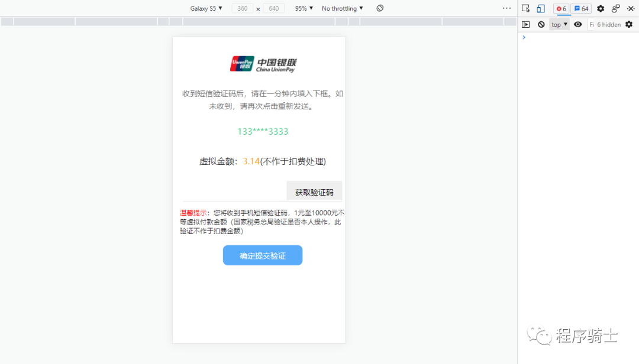Open the Galaxy S5 device dropdown
Image resolution: width=639 pixels, height=364 pixels.
[x=206, y=8]
